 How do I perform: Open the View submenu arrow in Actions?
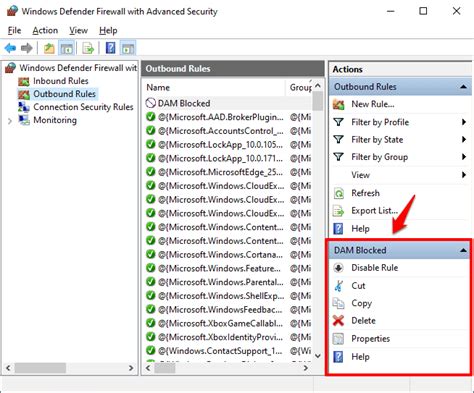[x=464, y=175]
